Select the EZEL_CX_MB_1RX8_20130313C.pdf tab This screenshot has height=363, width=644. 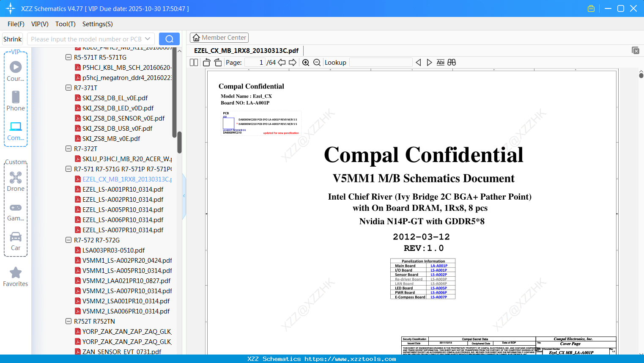(x=247, y=51)
